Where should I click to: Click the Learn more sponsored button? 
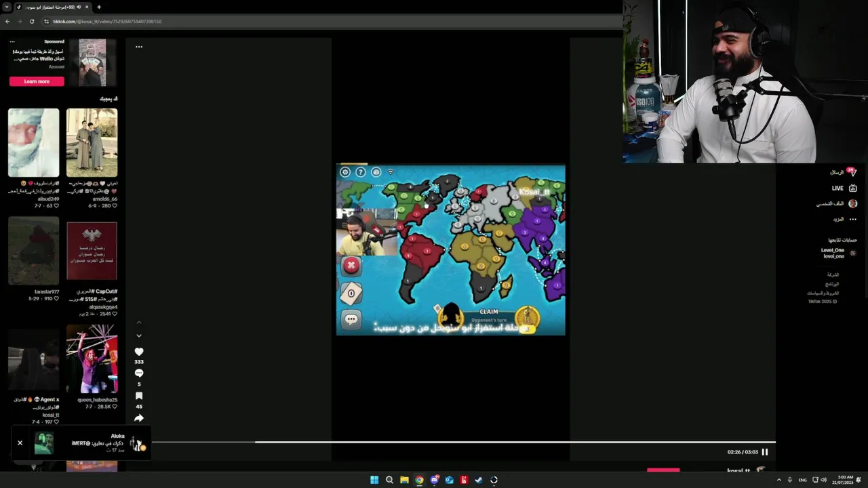click(37, 81)
